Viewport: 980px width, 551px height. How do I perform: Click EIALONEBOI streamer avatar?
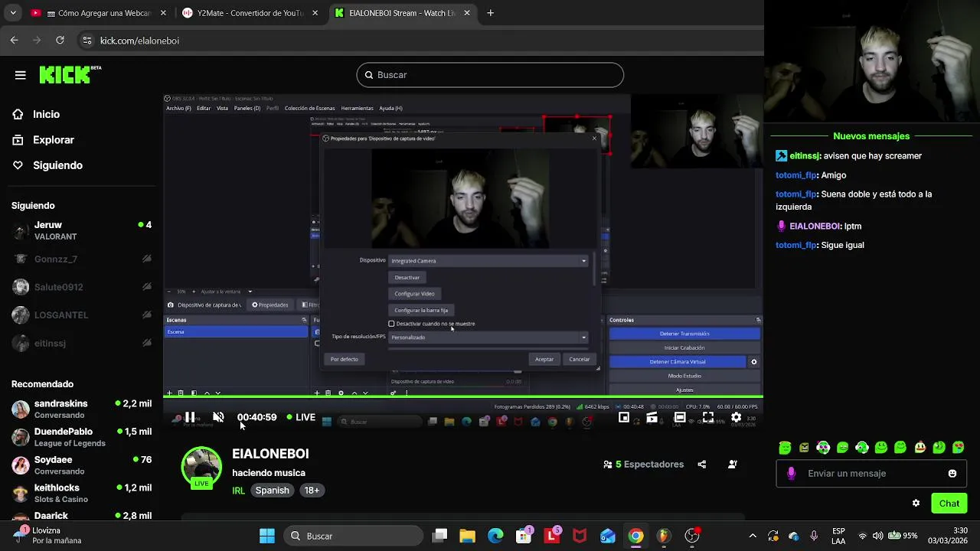pos(201,467)
